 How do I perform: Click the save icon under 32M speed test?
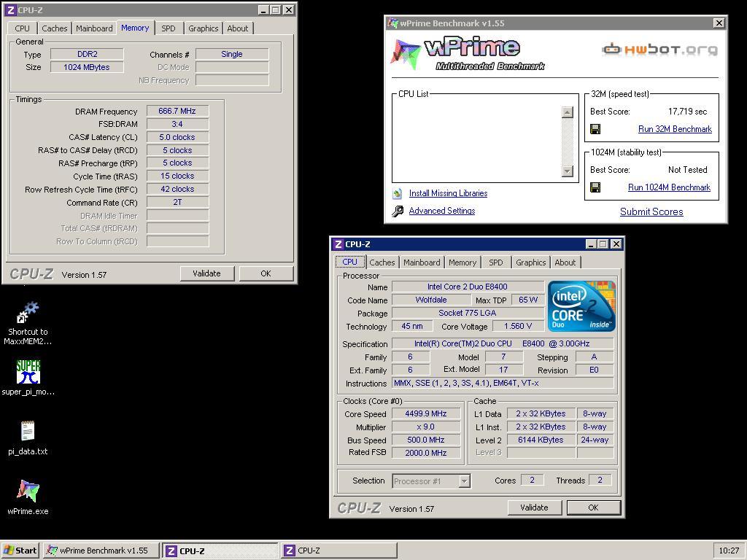pyautogui.click(x=595, y=129)
